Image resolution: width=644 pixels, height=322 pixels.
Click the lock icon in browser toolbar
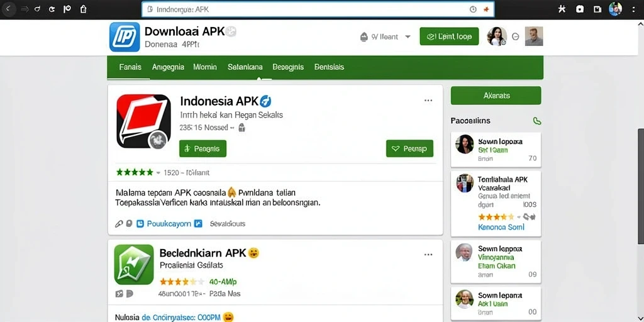[x=84, y=9]
